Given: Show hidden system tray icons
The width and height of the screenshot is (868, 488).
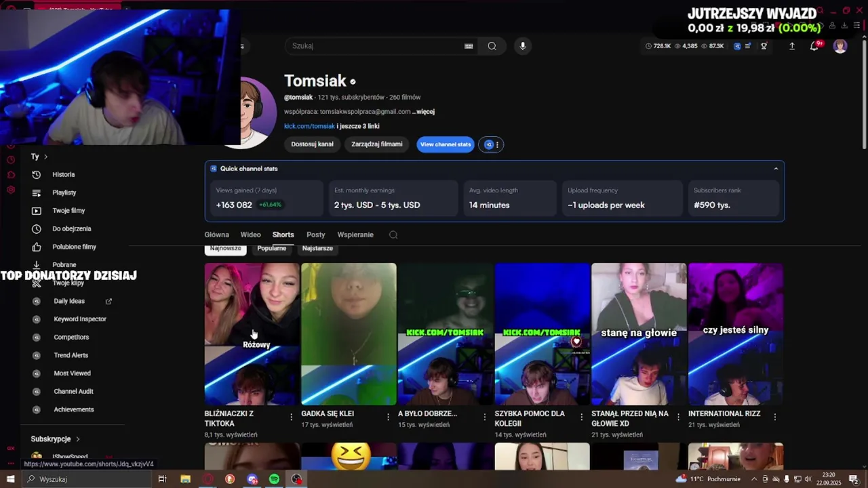Looking at the screenshot, I should pos(754,479).
